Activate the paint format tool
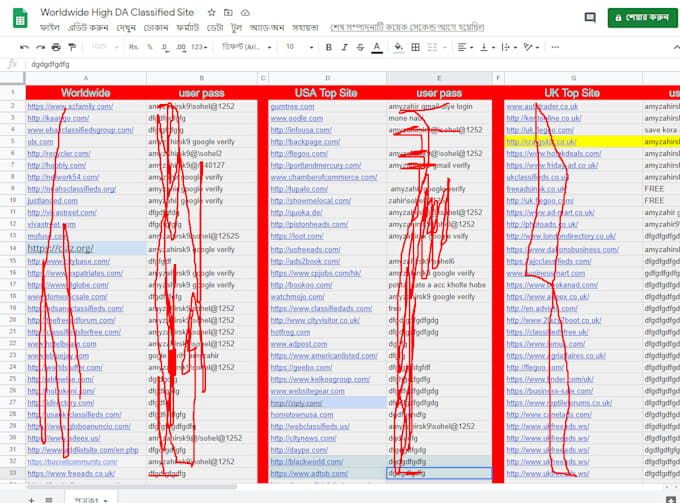This screenshot has height=503, width=680. (x=72, y=47)
